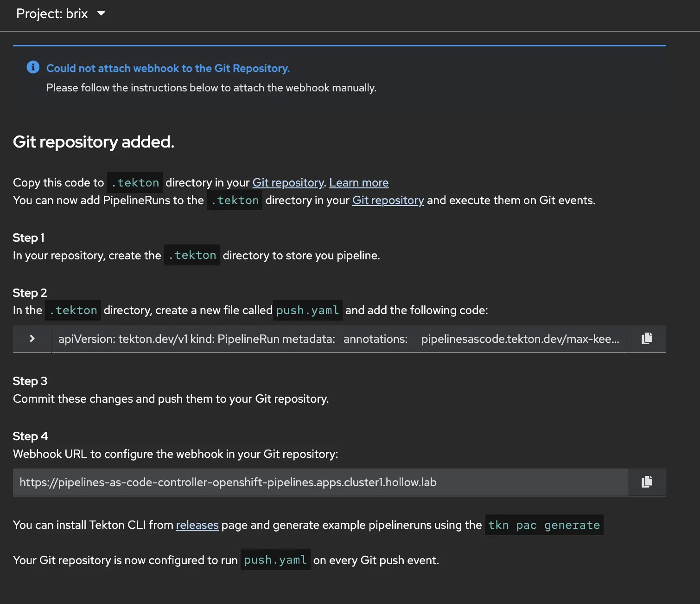The image size is (700, 604).
Task: Expand the push.yaml code snippet
Action: coord(32,339)
